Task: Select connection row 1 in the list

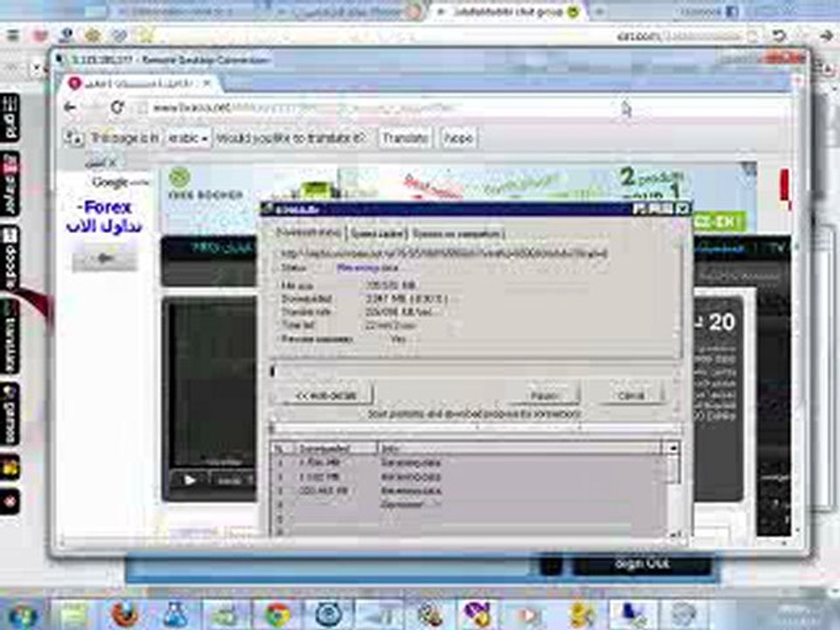Action: (x=469, y=462)
